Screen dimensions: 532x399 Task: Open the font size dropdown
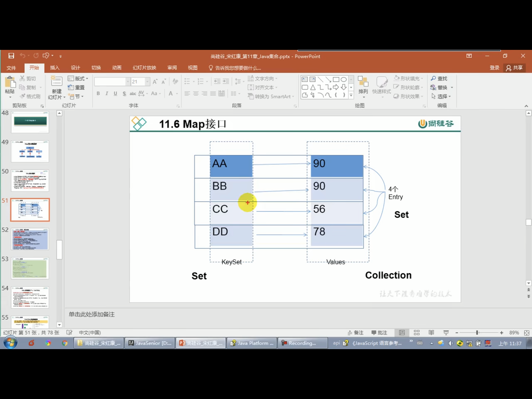click(148, 82)
